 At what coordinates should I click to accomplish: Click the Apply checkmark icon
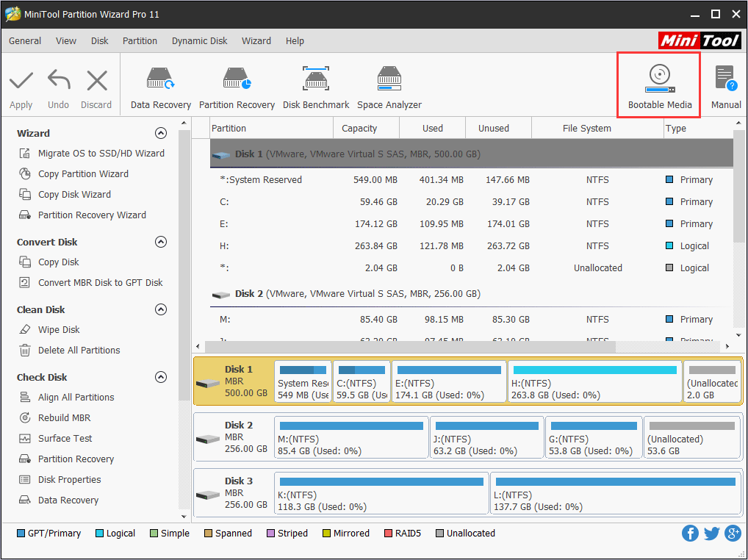tap(21, 81)
